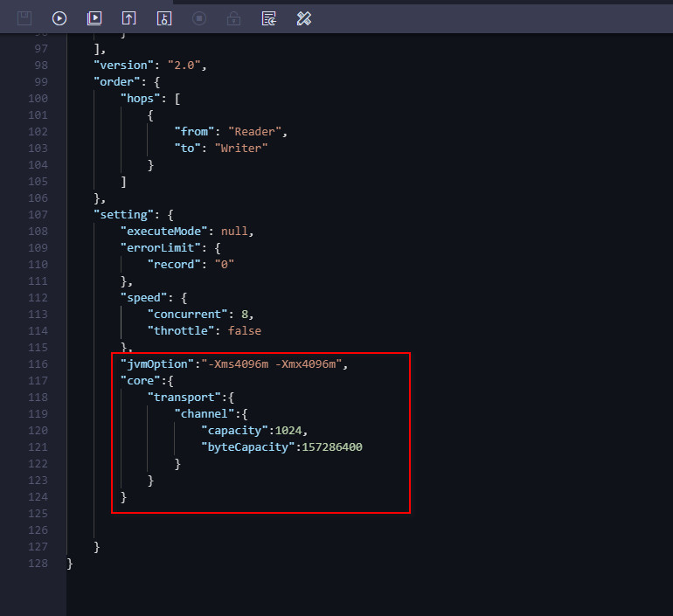
Task: Open the ruler and pencil tool
Action: (304, 17)
